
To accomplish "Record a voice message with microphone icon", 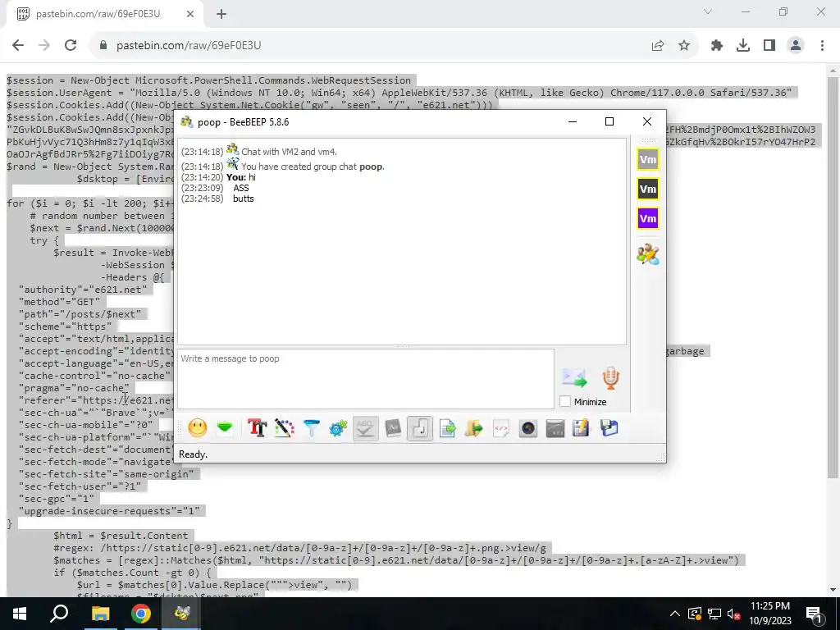I will (x=610, y=377).
